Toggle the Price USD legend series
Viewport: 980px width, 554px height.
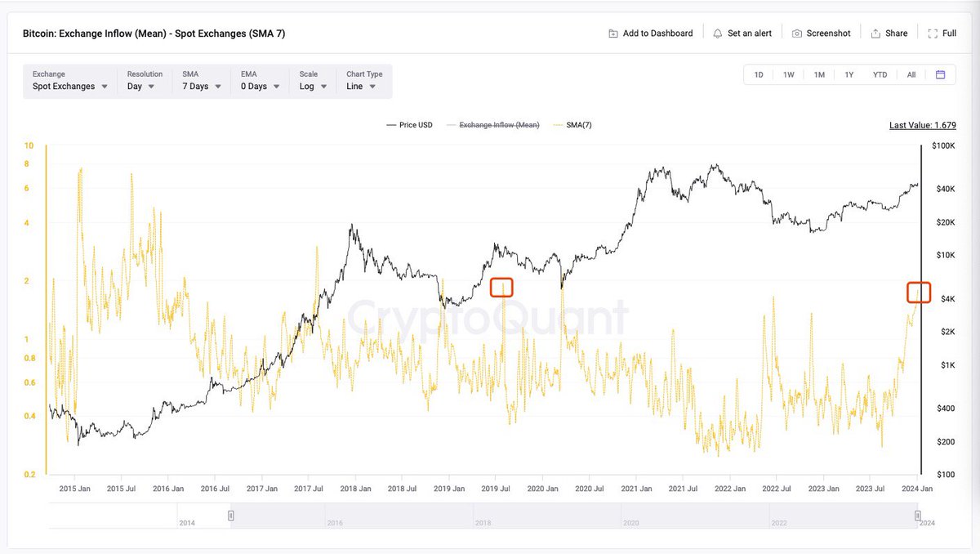[409, 125]
